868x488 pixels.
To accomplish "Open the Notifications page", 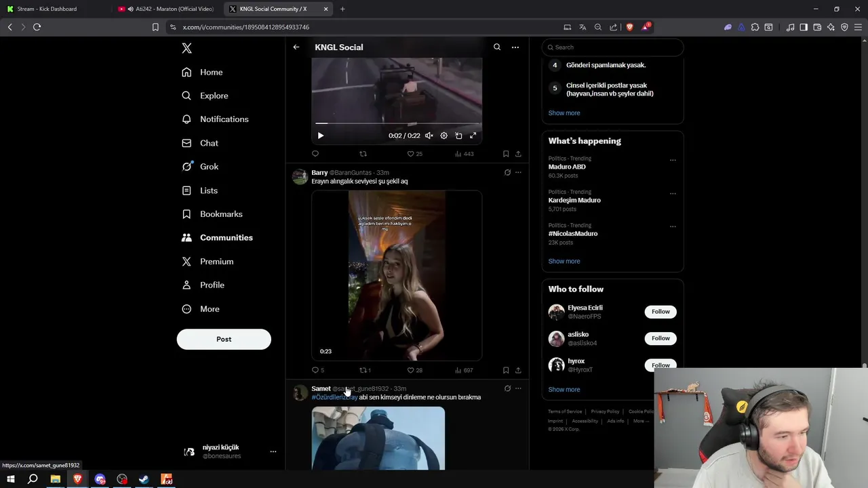I will click(216, 119).
